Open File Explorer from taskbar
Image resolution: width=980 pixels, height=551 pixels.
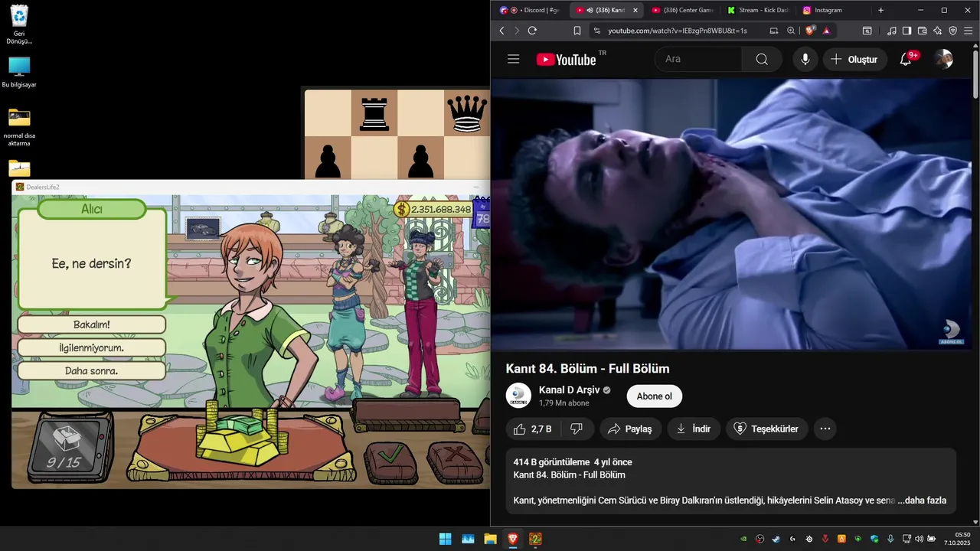pyautogui.click(x=490, y=539)
